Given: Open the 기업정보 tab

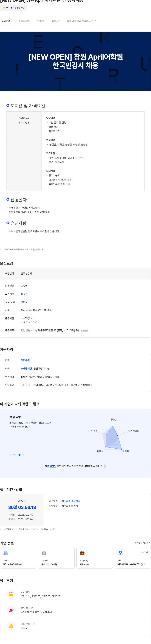Looking at the screenshot, I should tap(41, 21).
